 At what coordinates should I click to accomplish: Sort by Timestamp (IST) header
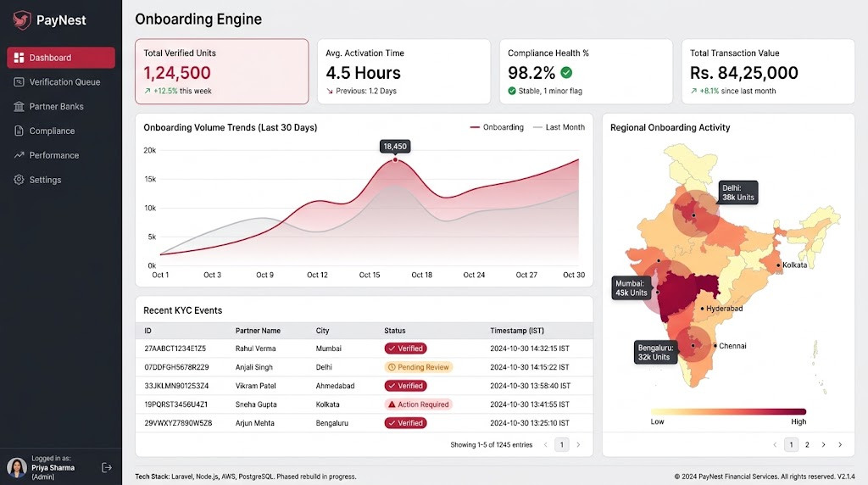click(x=517, y=331)
